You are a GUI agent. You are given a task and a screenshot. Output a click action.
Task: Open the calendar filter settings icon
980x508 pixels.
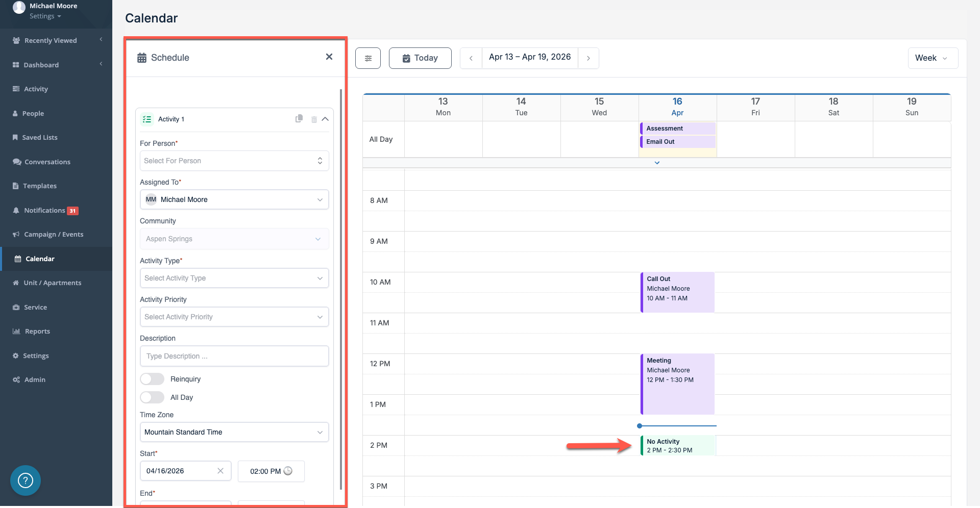[x=368, y=58]
